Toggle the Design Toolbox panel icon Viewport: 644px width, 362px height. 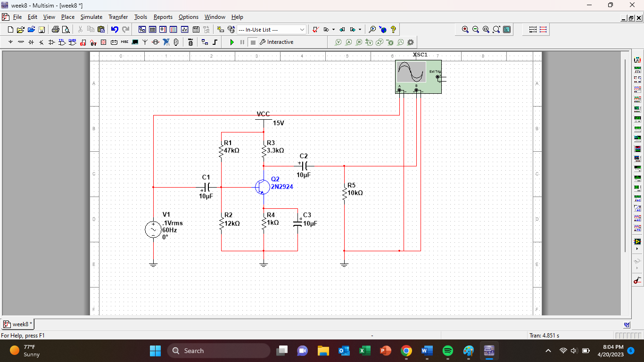click(x=142, y=30)
